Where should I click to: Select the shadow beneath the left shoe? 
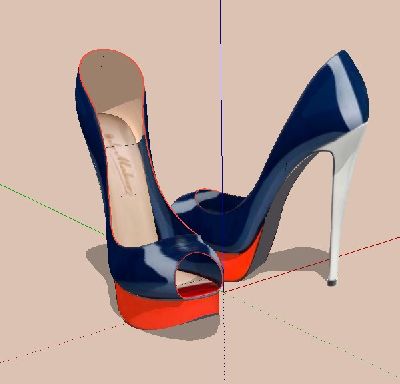click(x=100, y=260)
